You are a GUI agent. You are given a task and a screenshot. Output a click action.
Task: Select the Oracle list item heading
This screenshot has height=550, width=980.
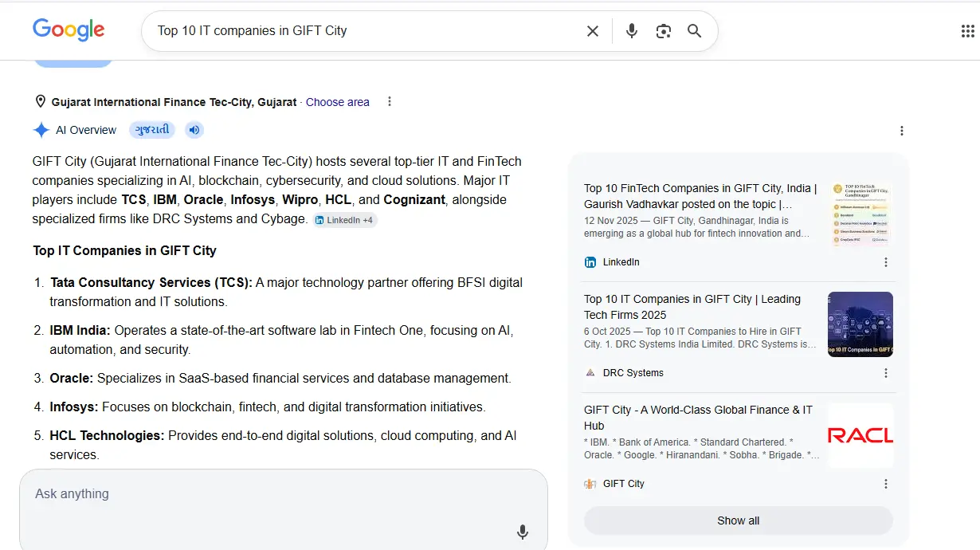72,378
